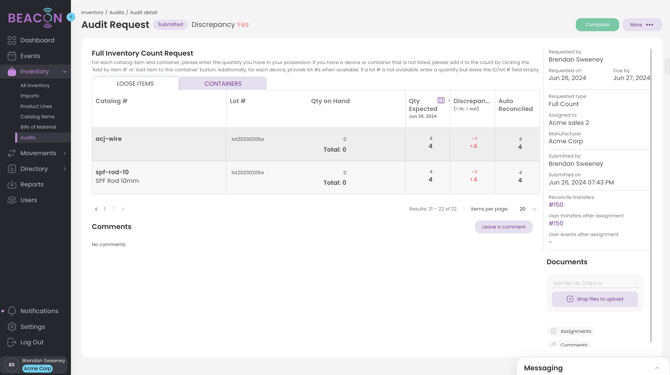Open Bills of Material submenu item
The width and height of the screenshot is (670, 375).
pyautogui.click(x=38, y=127)
